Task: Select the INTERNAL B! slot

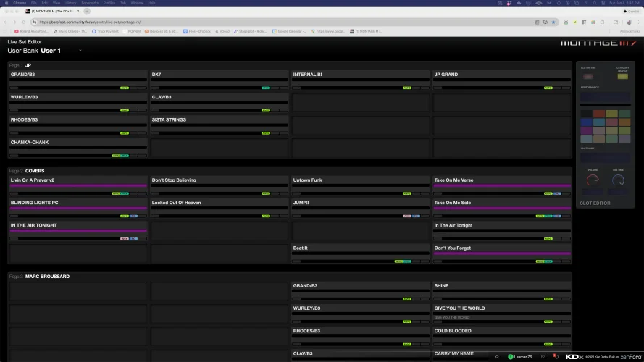Action: (361, 80)
